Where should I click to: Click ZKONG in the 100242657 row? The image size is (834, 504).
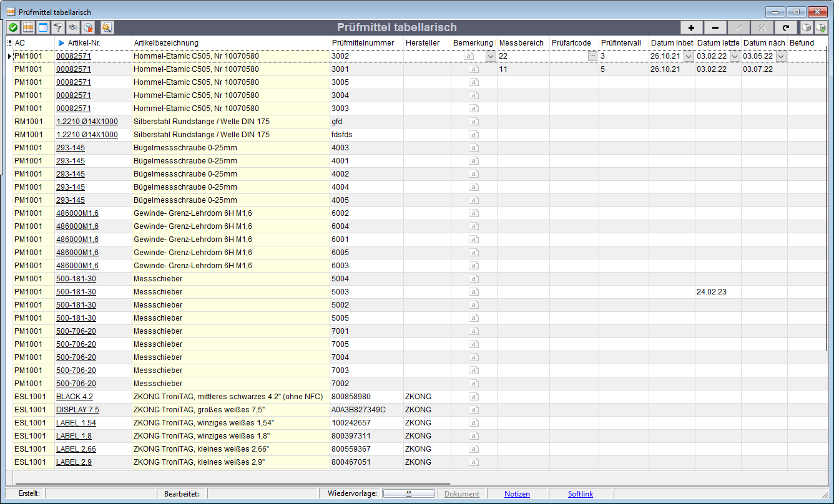point(418,423)
